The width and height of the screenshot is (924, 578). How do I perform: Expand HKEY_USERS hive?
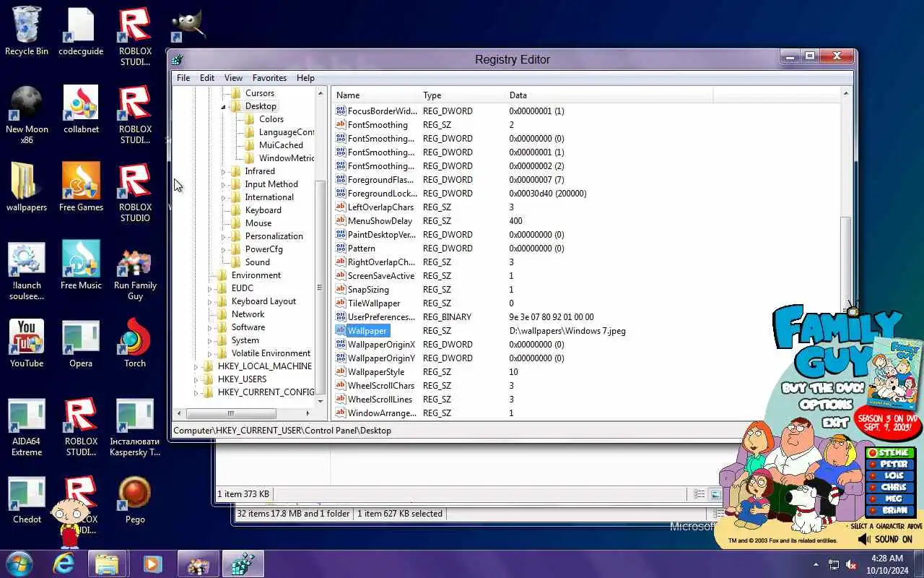tap(196, 379)
